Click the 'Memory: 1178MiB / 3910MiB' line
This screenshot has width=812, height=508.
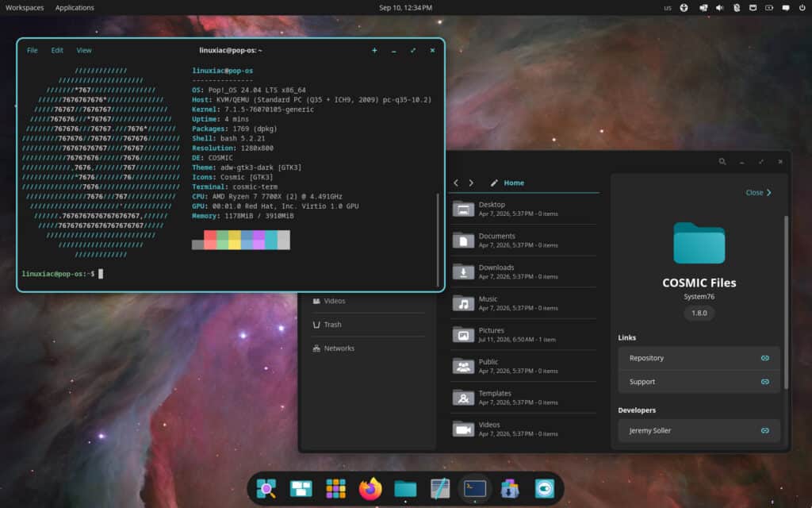243,216
